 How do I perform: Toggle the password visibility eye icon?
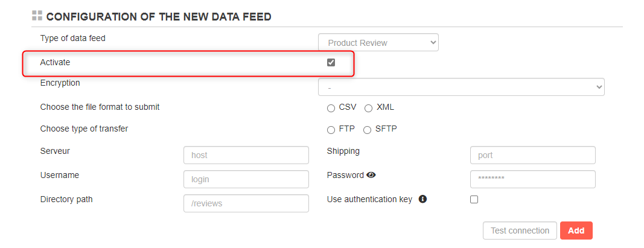point(371,175)
